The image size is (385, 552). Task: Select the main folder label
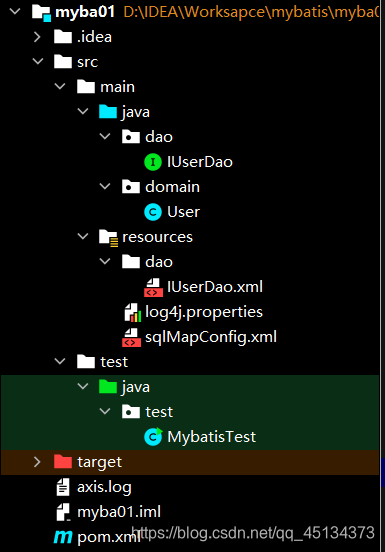117,87
